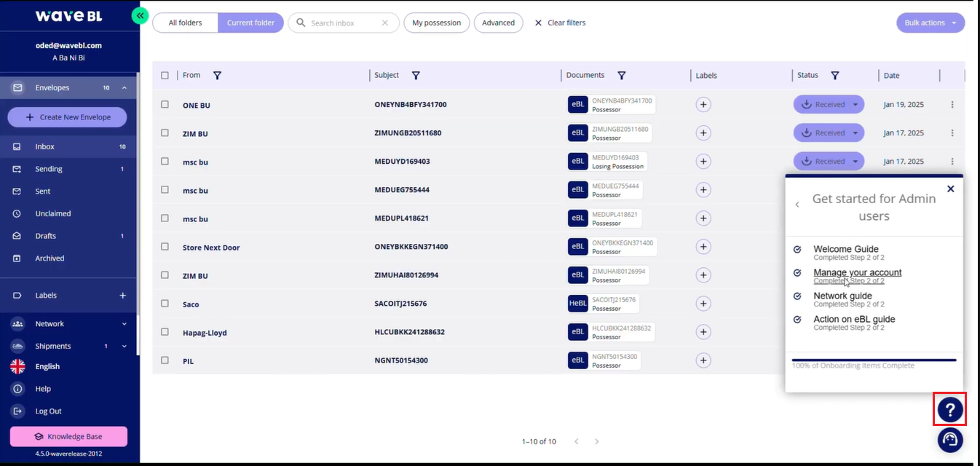This screenshot has height=466, width=980.
Task: Open more options for ONE BU row
Action: pyautogui.click(x=952, y=105)
